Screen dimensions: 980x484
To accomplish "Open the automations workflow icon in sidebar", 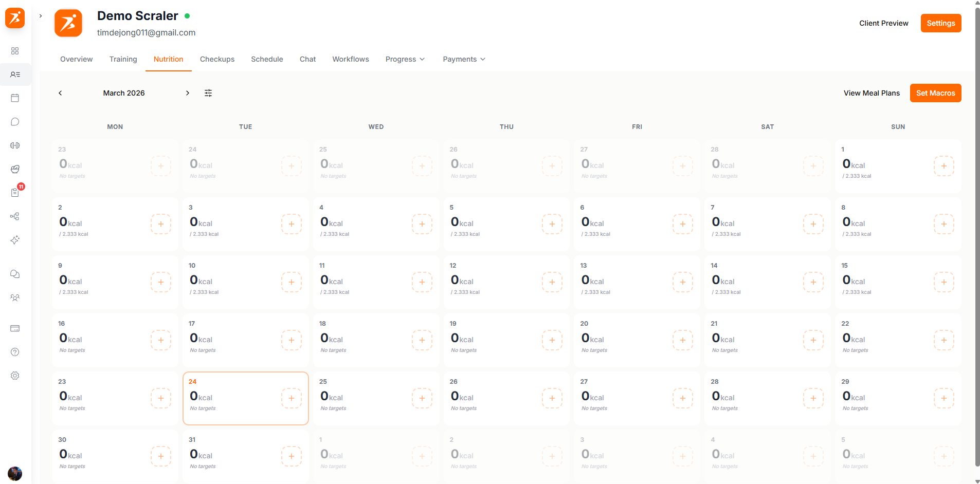I will [x=15, y=216].
